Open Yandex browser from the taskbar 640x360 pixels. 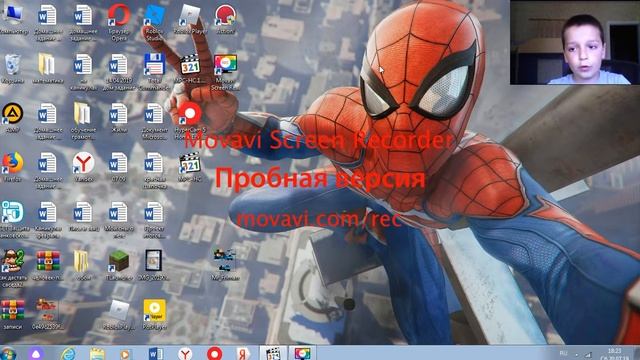185,353
